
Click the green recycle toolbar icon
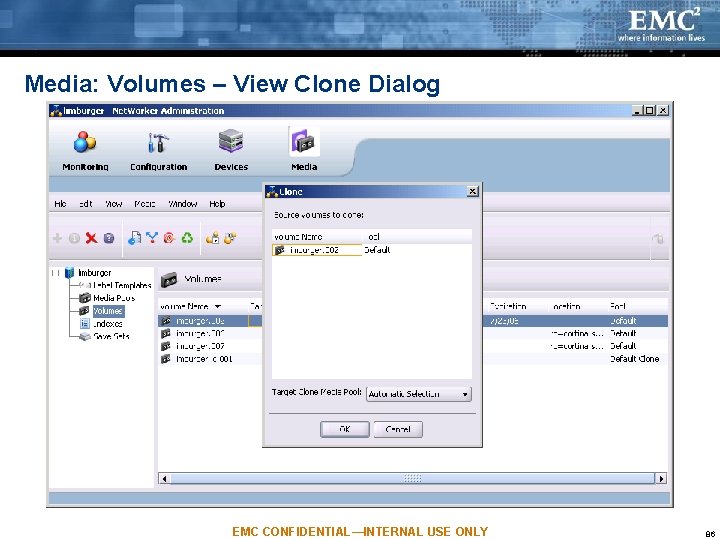[187, 238]
